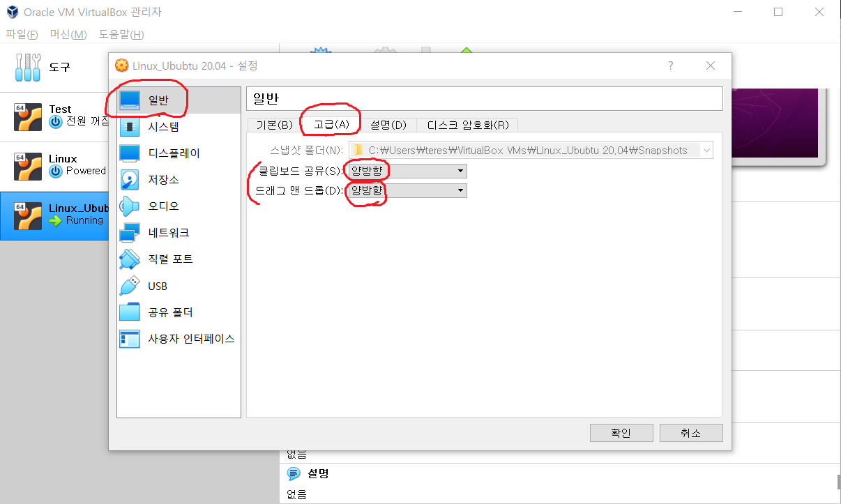
Task: Click the settings dialog gear icon
Action: tap(122, 66)
